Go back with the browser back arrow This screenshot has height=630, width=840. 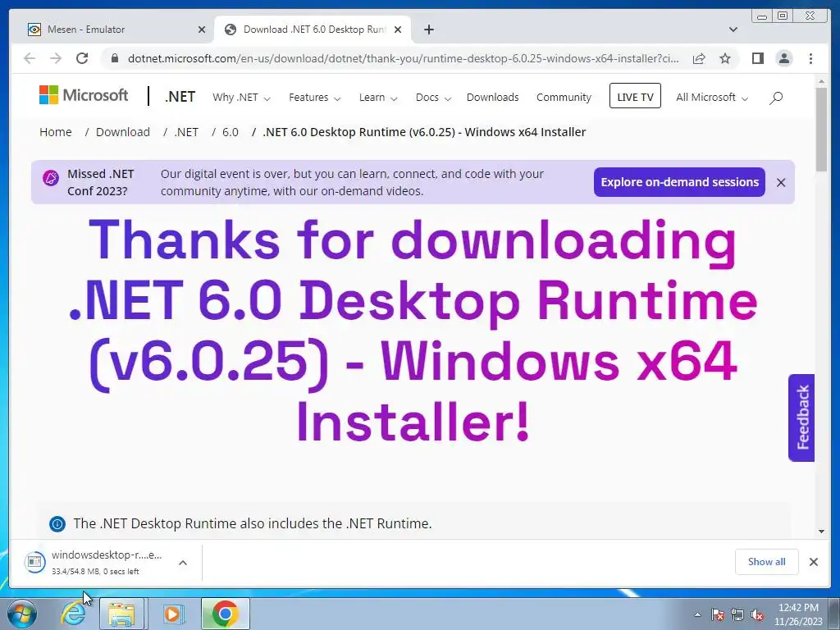click(x=30, y=58)
